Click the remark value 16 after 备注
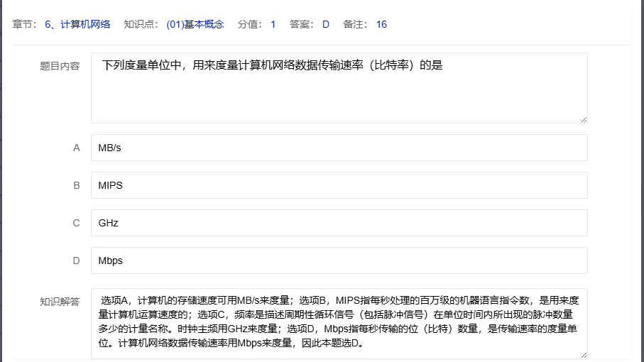Screen dimensions: 644x362 click(381, 24)
